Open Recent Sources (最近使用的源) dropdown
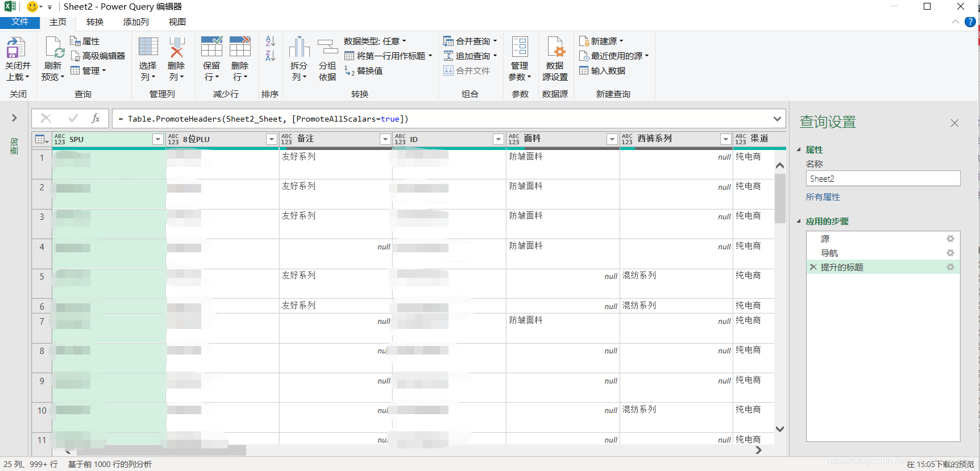980x471 pixels. tap(614, 56)
